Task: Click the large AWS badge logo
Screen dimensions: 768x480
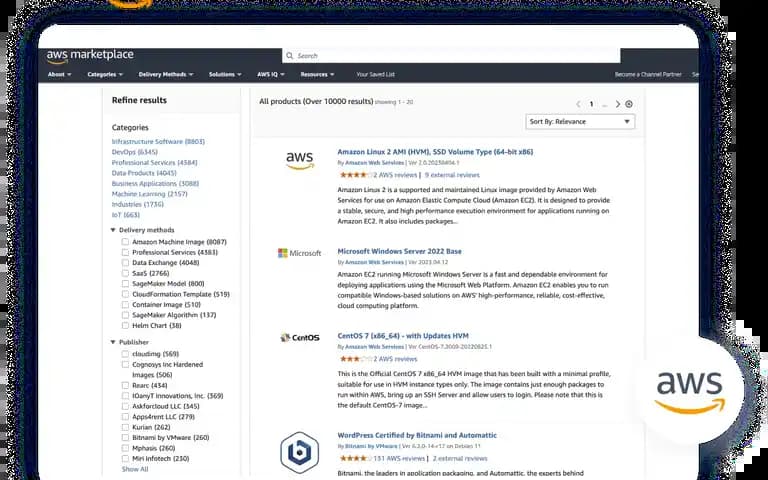Action: point(689,392)
